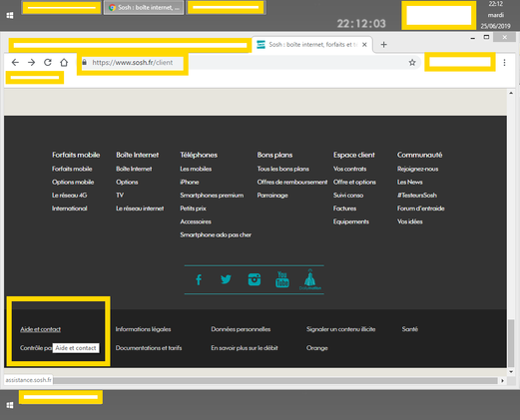Open Sosh's Dailymotion channel icon
Viewport: 520px width, 420px height.
(x=310, y=279)
